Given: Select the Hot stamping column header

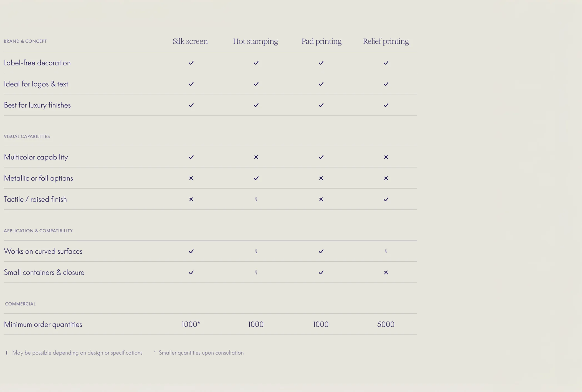Looking at the screenshot, I should coord(255,41).
